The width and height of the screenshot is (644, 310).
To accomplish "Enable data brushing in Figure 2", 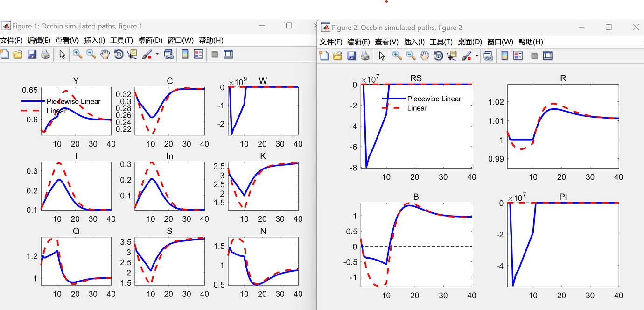I will pyautogui.click(x=465, y=56).
